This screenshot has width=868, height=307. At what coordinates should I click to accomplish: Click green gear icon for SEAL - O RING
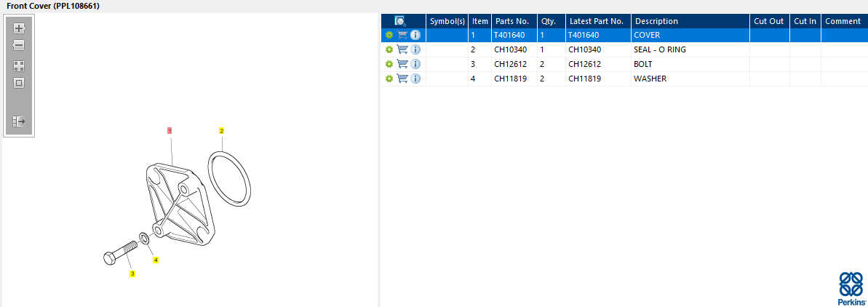[389, 49]
